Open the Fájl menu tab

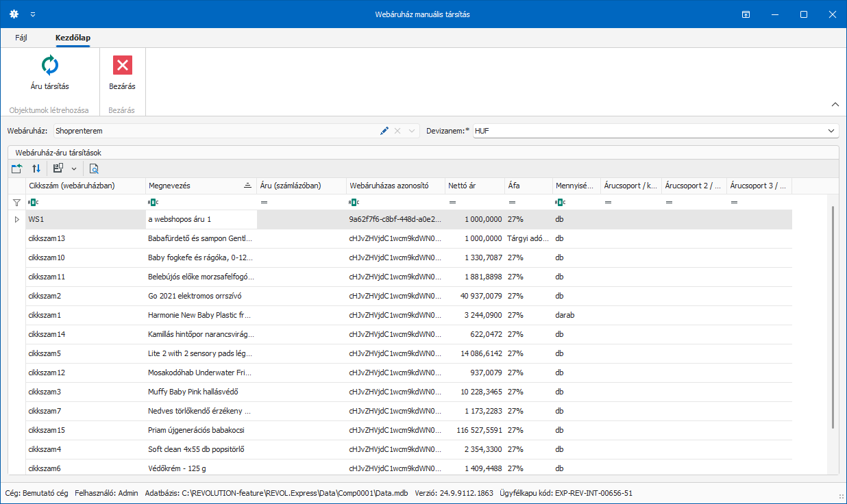21,38
